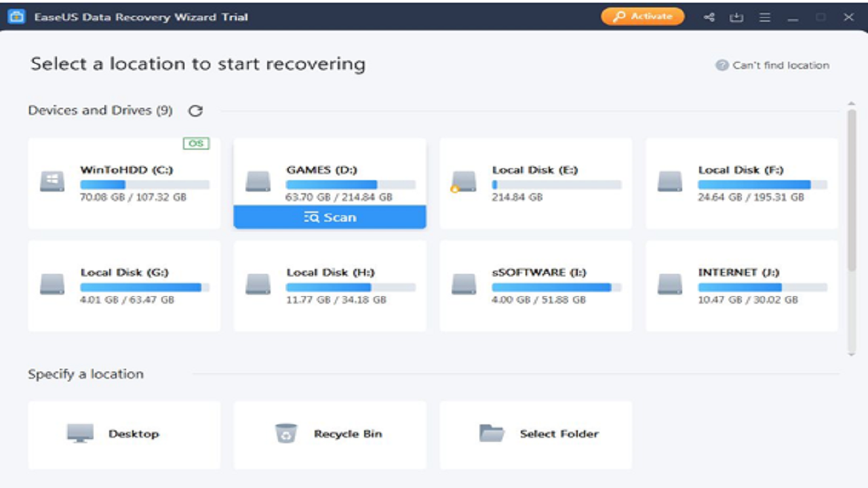Open the hamburger menu icon
This screenshot has height=488, width=868.
tap(764, 18)
